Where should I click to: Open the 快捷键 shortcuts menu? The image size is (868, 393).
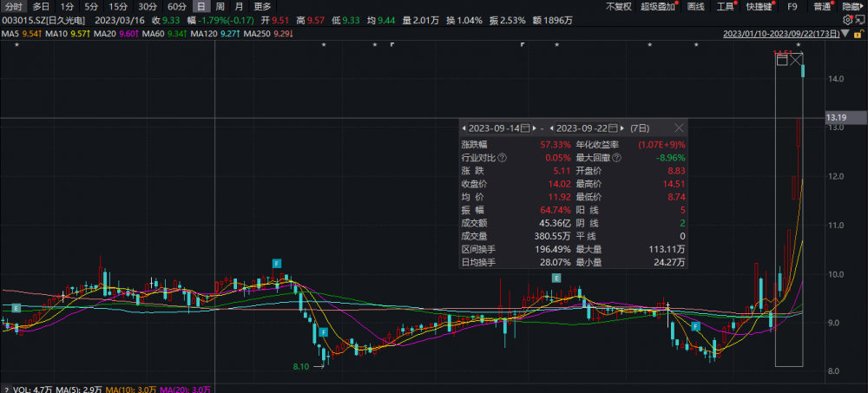coord(759,7)
